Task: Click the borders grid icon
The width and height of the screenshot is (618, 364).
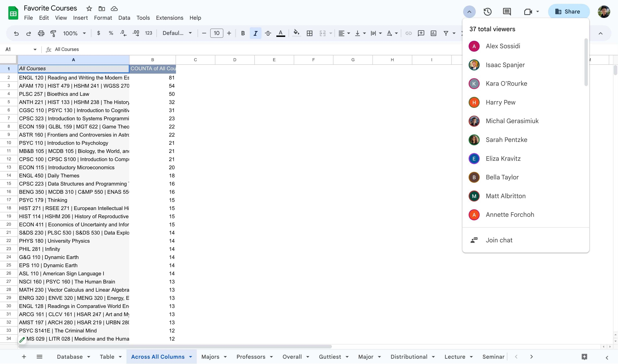Action: coord(310,33)
